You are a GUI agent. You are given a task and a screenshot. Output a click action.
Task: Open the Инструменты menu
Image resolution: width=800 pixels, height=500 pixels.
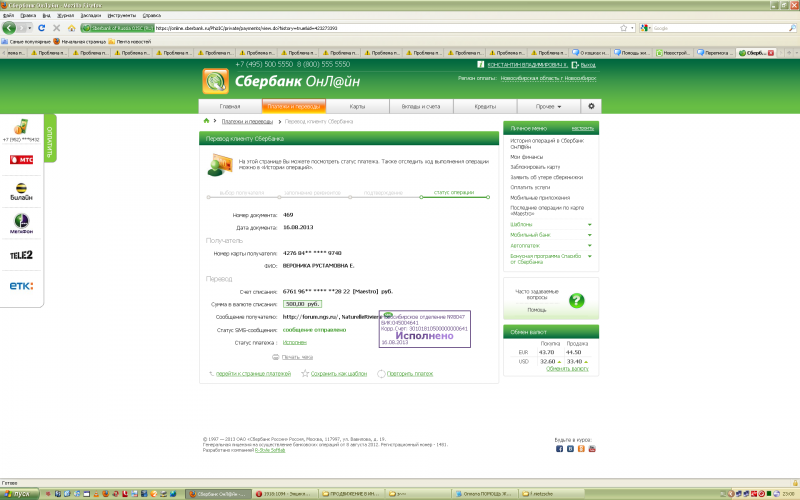pos(121,15)
